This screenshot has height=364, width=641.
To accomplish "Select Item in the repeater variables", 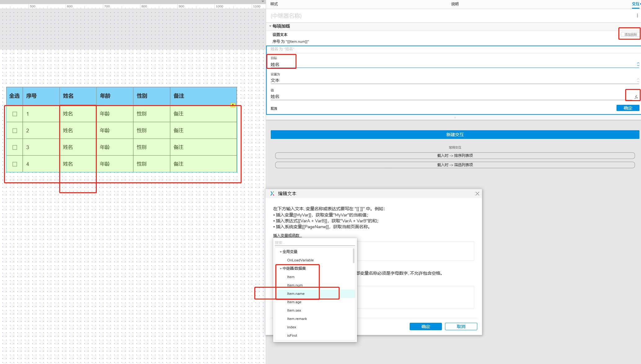I will [291, 277].
